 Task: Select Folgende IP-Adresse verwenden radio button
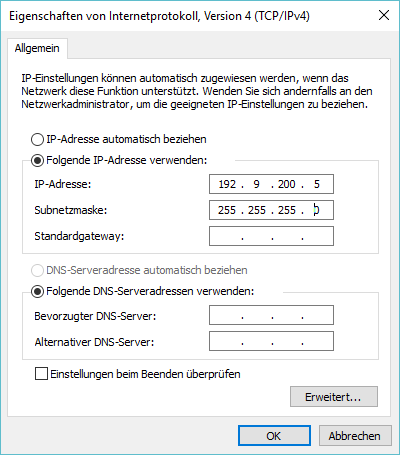(37, 161)
